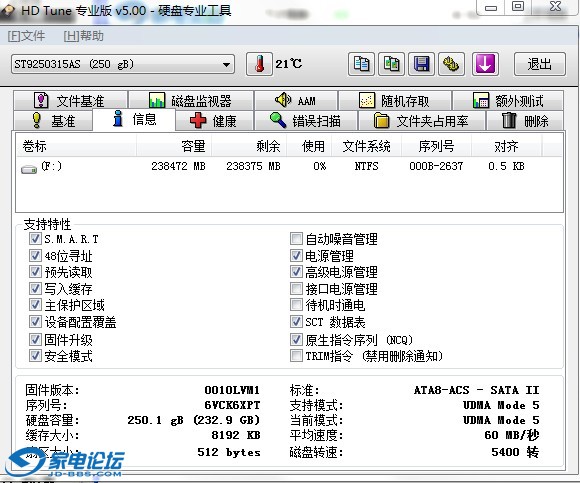The width and height of the screenshot is (580, 483).
Task: Toggle the 写入缓存 checkbox
Action: coord(35,288)
